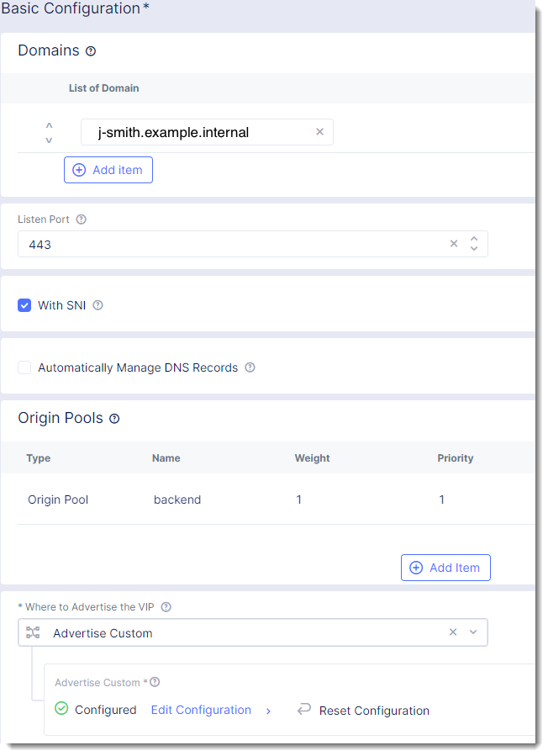Viewport: 548px width, 756px height.
Task: Show help for Where to Advertise the VIP
Action: click(x=166, y=607)
